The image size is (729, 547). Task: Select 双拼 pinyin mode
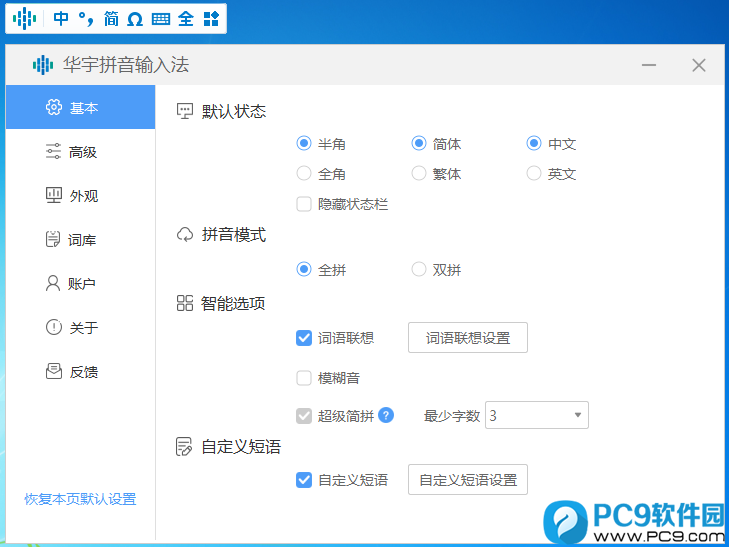pyautogui.click(x=418, y=269)
